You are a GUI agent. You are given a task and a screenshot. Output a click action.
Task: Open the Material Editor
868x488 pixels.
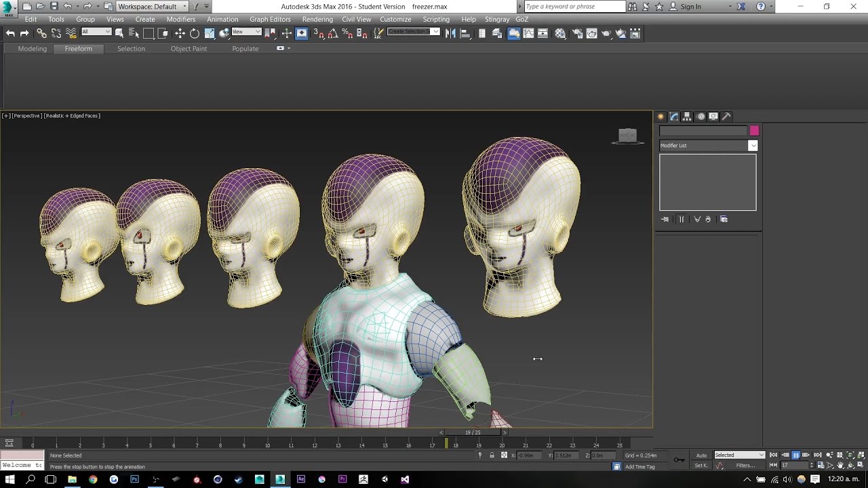[560, 33]
